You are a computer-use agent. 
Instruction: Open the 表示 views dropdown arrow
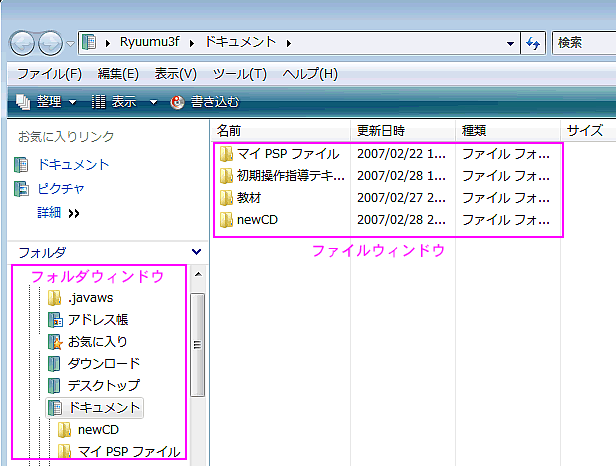pyautogui.click(x=153, y=103)
